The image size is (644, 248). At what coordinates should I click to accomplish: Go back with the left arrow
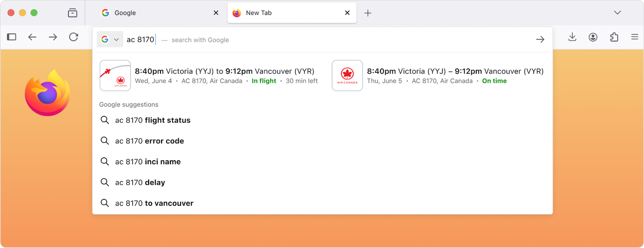point(32,37)
